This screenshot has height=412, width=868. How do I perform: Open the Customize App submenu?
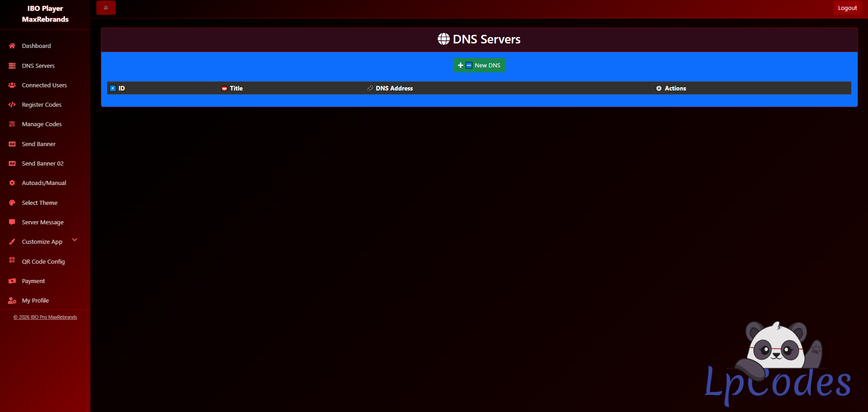pos(42,242)
